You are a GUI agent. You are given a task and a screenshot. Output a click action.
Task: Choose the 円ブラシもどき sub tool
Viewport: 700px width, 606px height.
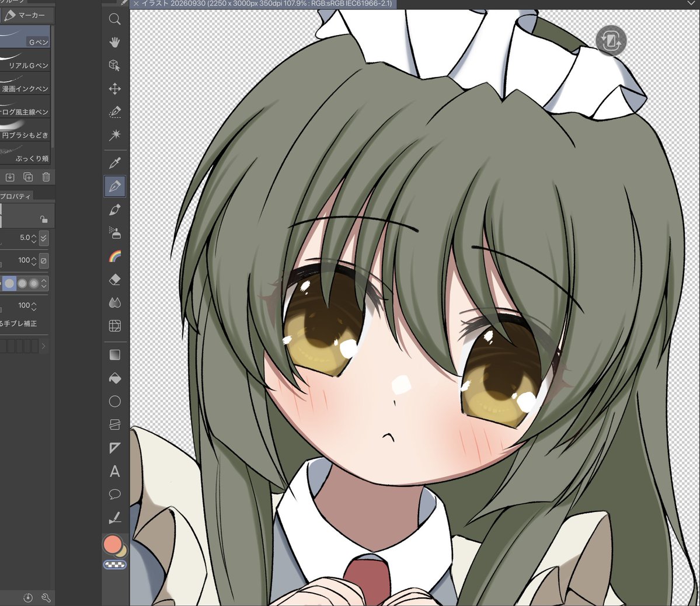pos(25,130)
